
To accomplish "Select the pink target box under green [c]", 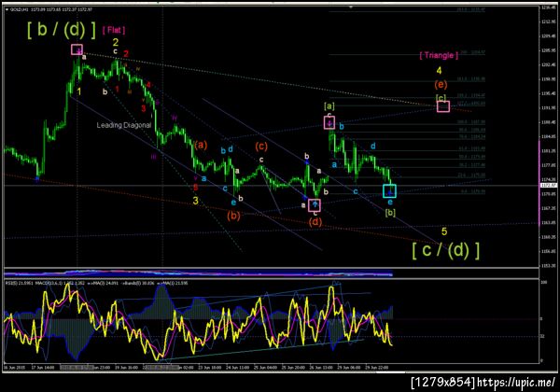I will 443,106.
